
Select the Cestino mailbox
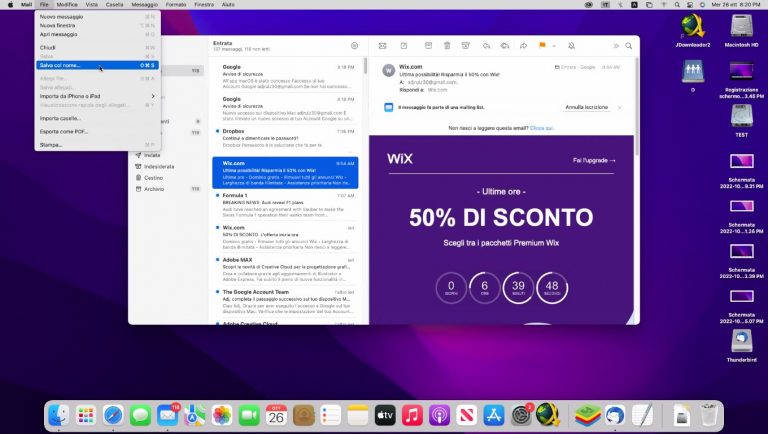tap(168, 178)
